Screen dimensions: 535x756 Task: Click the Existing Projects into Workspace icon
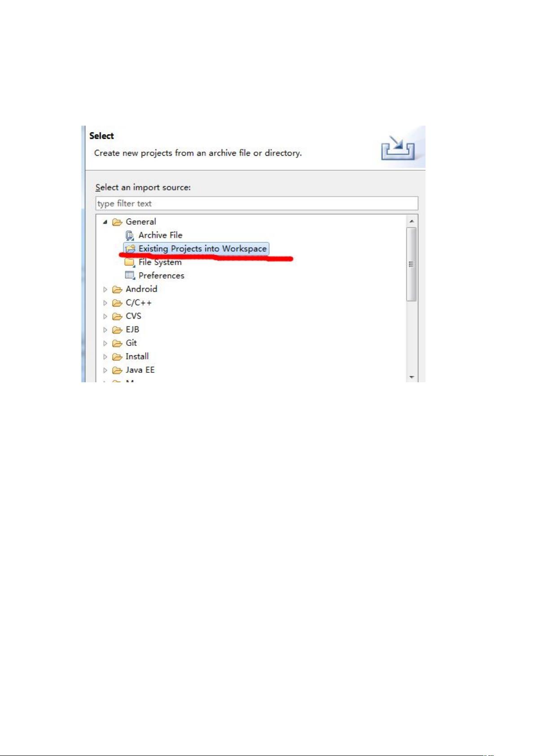[x=130, y=249]
